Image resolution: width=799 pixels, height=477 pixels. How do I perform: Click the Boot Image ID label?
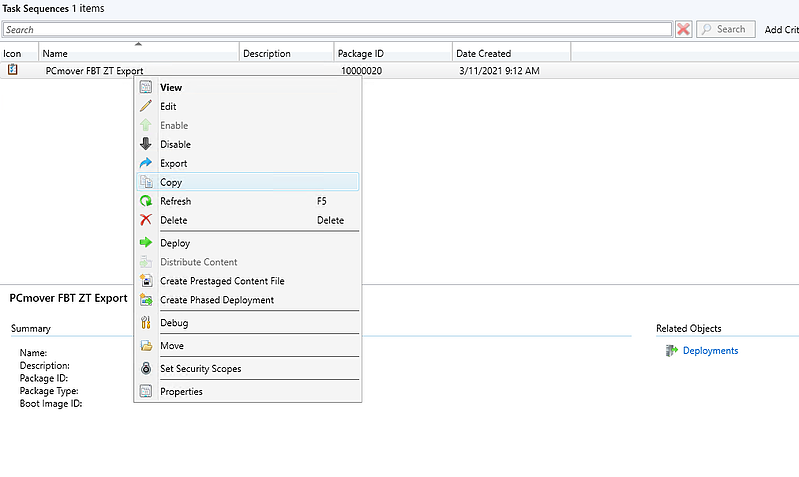pyautogui.click(x=51, y=404)
